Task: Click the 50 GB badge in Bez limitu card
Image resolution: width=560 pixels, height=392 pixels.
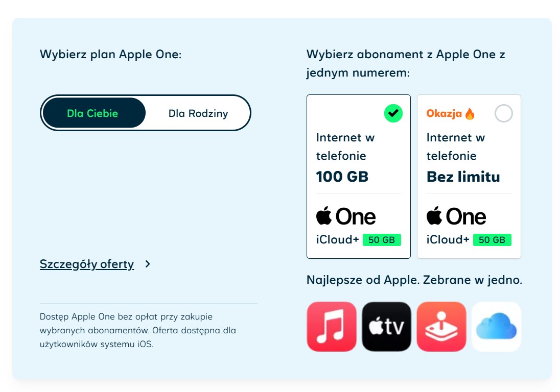Action: (x=492, y=240)
